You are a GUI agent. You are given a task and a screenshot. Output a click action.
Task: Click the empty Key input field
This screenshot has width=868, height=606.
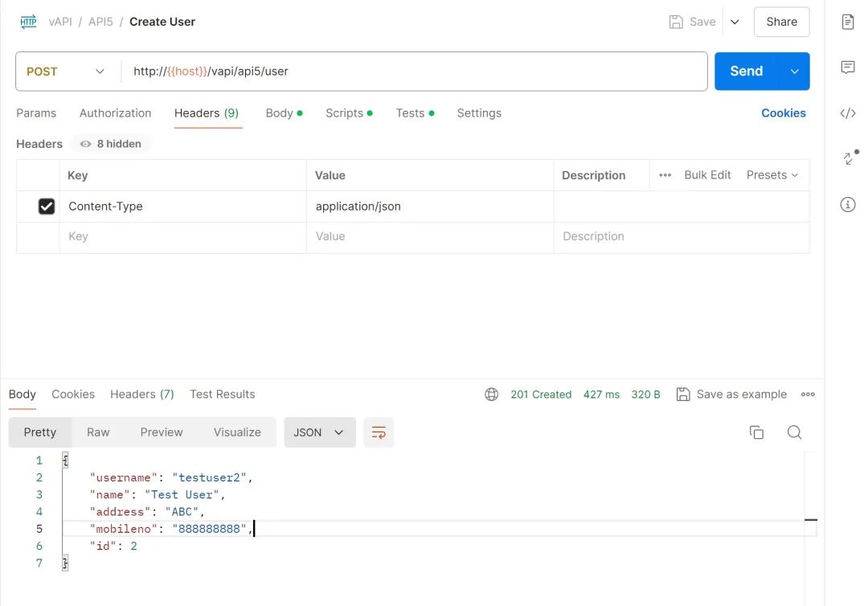(183, 237)
